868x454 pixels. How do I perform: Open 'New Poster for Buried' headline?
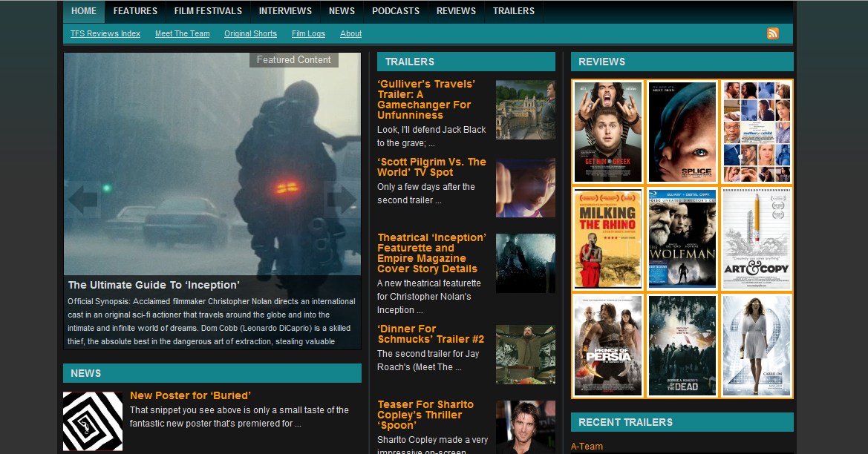tap(190, 395)
